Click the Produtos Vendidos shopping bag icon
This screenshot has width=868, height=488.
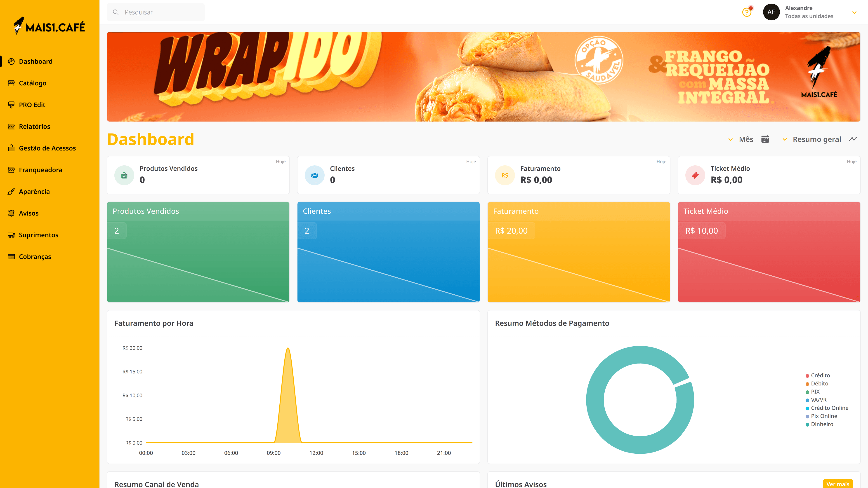coord(124,175)
